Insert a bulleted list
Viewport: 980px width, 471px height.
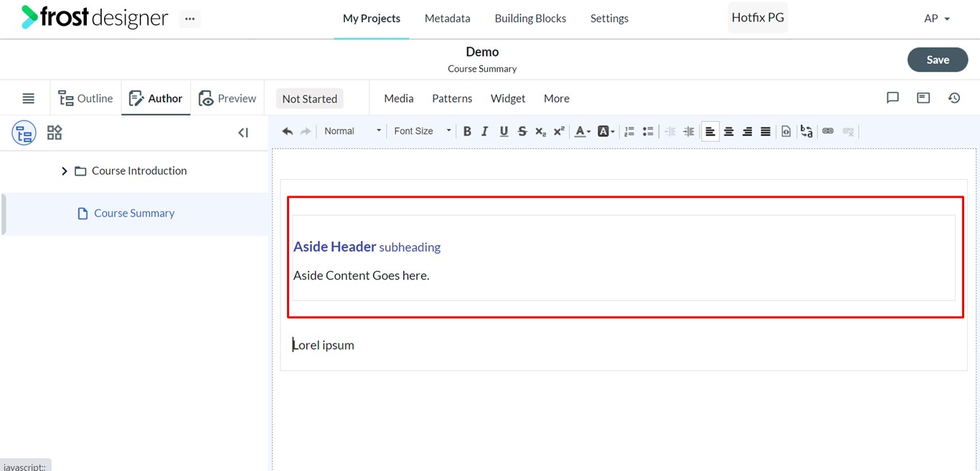pos(648,131)
